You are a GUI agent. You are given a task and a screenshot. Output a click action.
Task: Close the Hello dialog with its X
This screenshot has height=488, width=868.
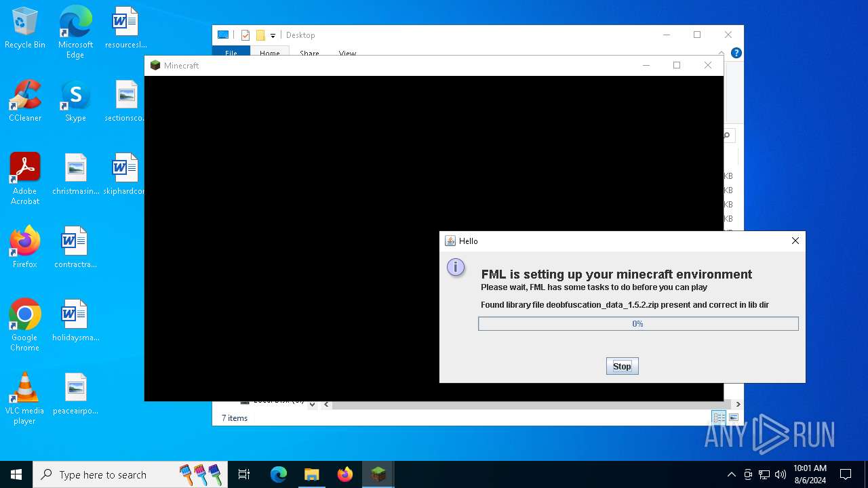coord(795,241)
